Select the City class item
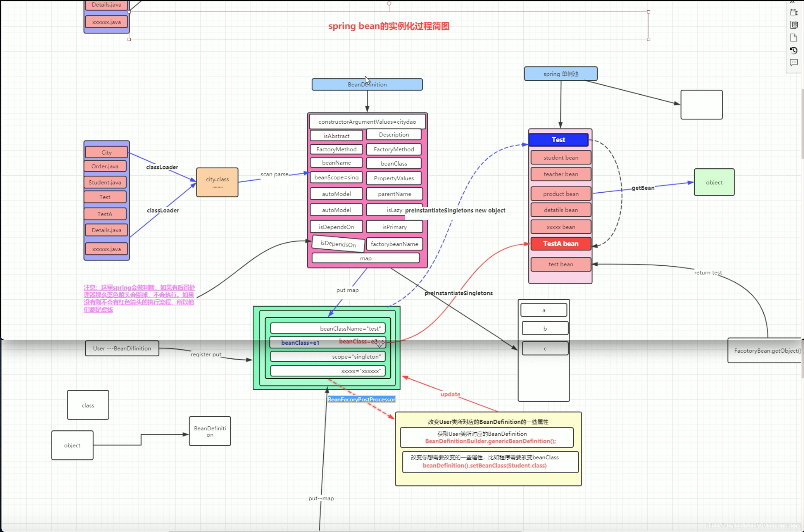 (106, 152)
